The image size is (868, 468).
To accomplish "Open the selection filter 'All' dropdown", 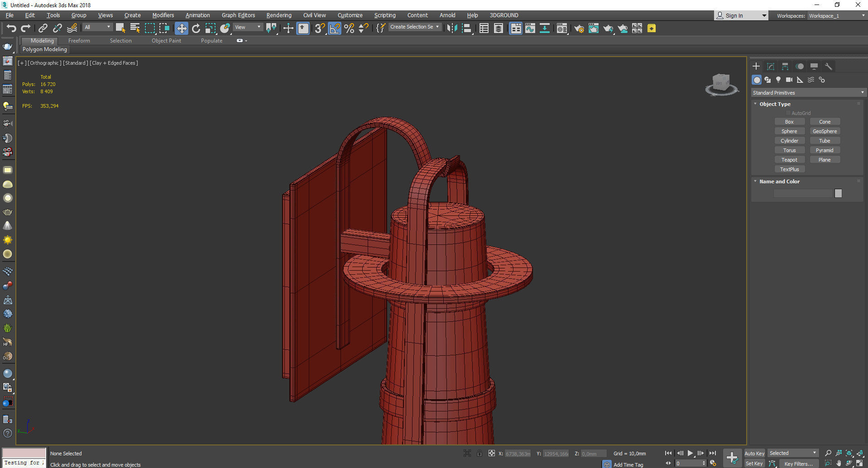I will 97,27.
